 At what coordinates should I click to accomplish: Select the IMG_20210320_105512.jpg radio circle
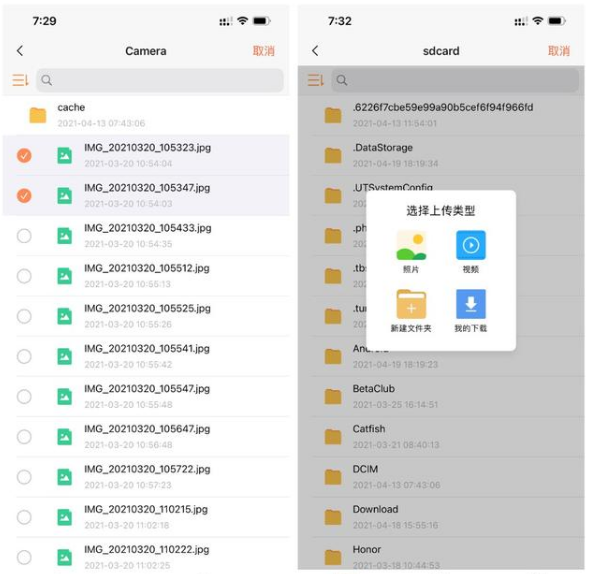click(x=24, y=276)
